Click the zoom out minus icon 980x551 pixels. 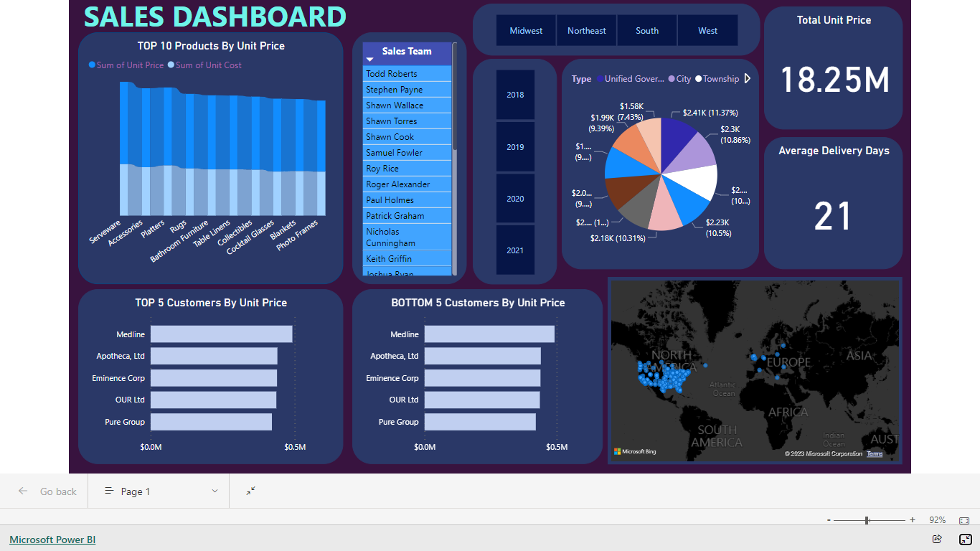click(x=828, y=519)
